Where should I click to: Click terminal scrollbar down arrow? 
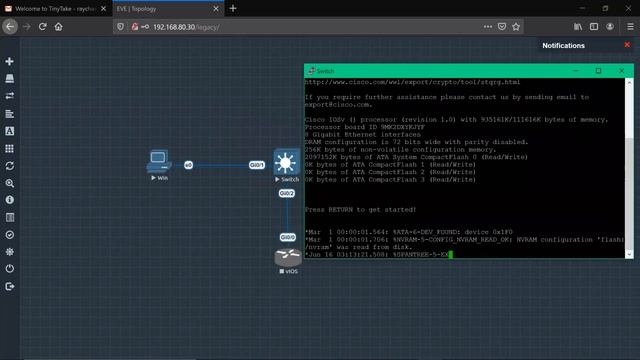629,254
